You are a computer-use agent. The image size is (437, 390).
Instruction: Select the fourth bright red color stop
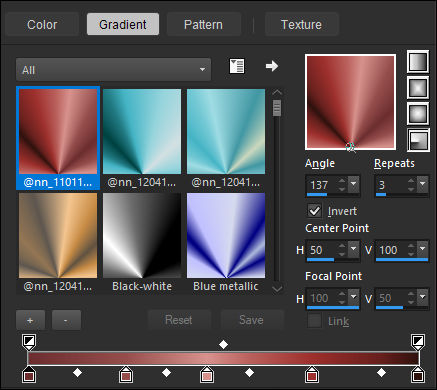click(312, 375)
